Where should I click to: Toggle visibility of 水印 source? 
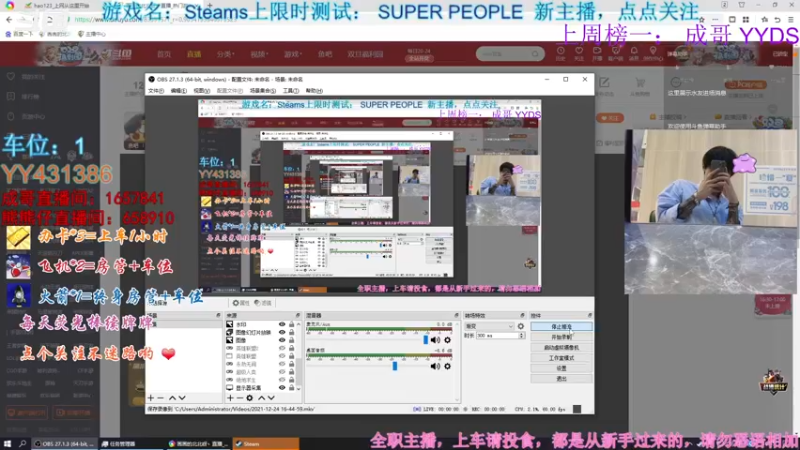[282, 324]
